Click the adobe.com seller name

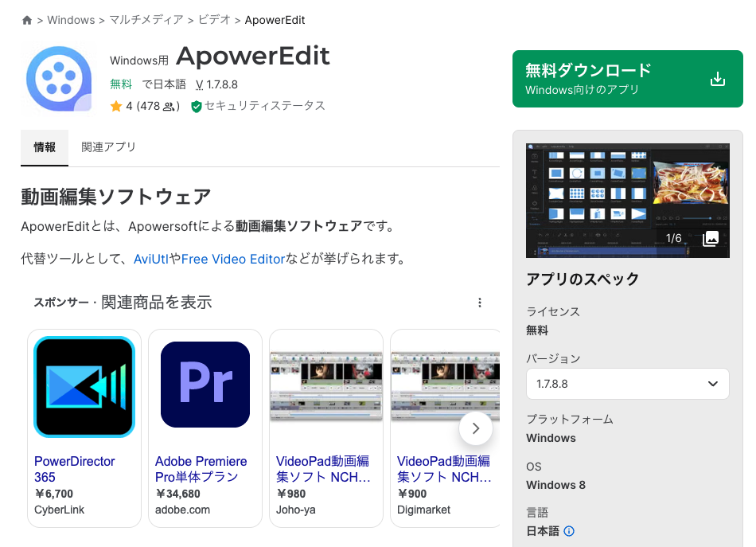(x=183, y=510)
